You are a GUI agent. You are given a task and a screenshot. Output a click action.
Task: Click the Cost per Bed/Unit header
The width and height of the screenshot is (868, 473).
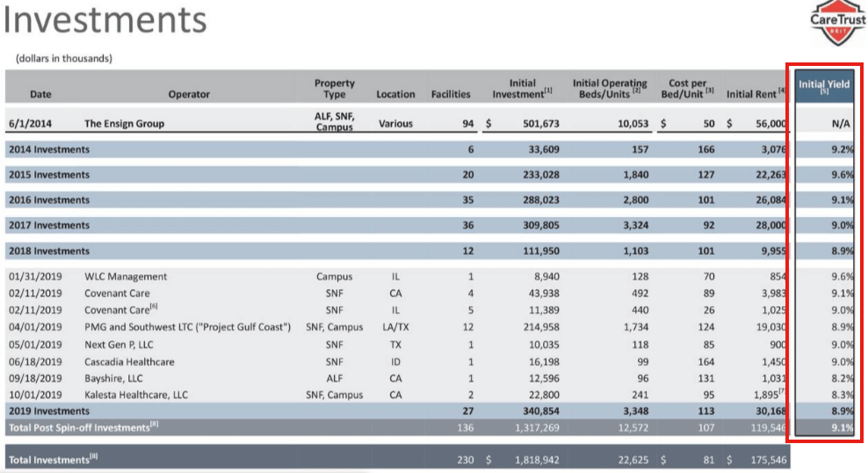coord(687,89)
